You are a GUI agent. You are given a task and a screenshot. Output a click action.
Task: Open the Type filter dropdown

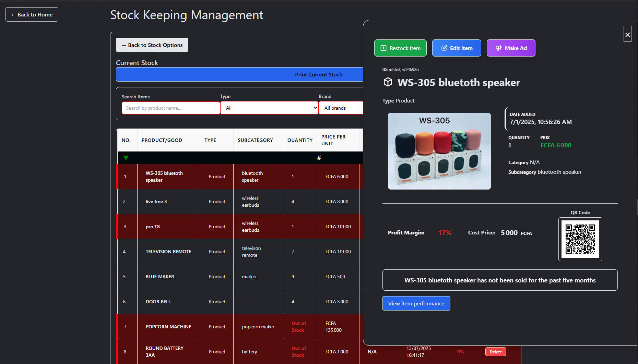(x=269, y=108)
